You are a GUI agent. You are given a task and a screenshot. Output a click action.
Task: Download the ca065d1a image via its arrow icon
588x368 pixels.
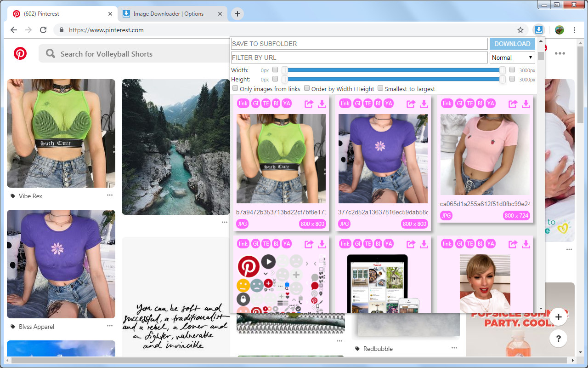pos(526,103)
